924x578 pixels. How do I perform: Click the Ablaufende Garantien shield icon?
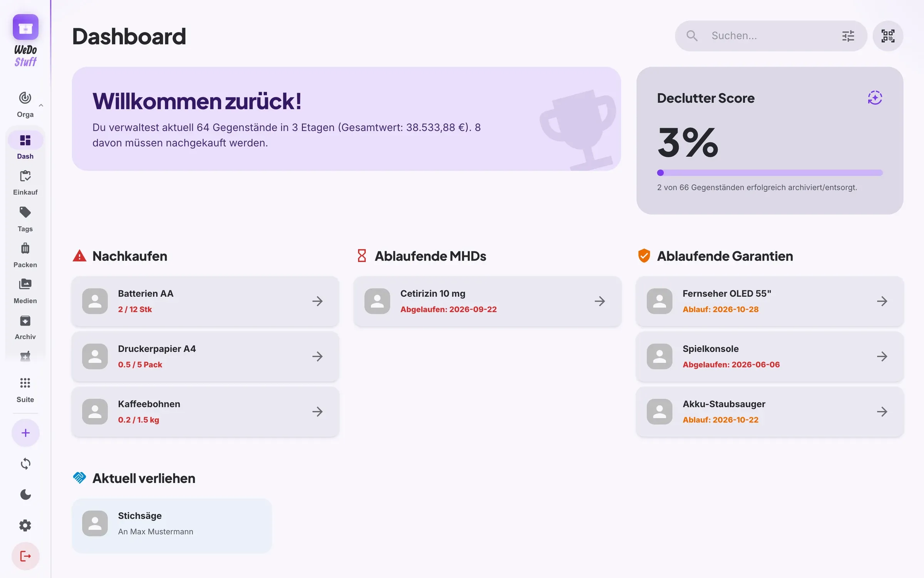[644, 255]
